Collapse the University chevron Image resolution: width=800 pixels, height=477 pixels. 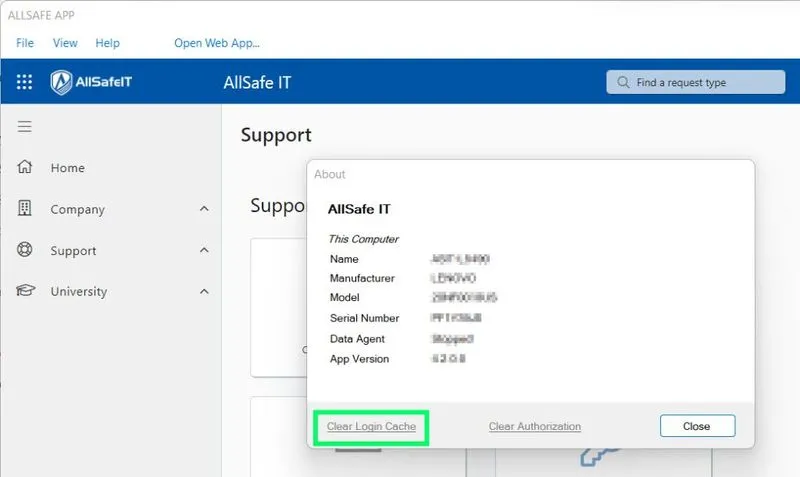tap(204, 291)
